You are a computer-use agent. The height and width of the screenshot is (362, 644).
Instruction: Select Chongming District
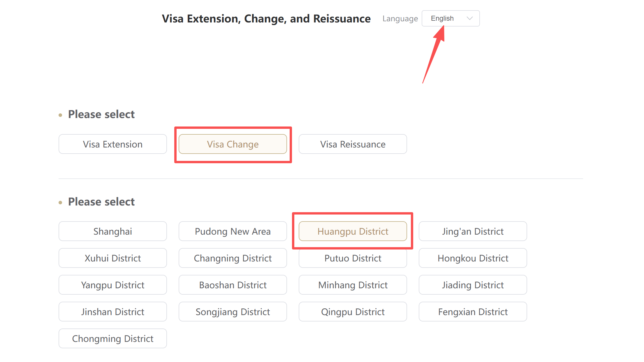[113, 338]
